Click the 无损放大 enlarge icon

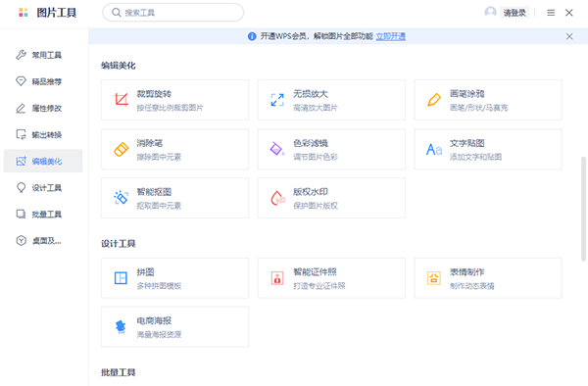(277, 100)
